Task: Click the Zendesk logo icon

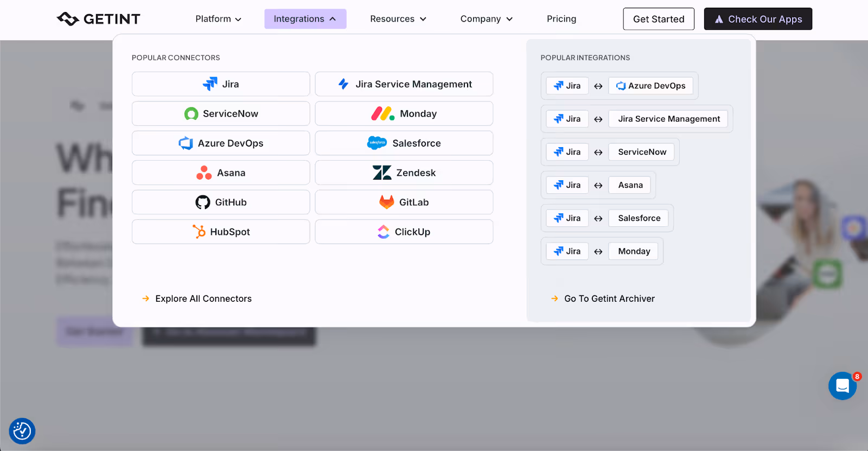Action: click(382, 173)
